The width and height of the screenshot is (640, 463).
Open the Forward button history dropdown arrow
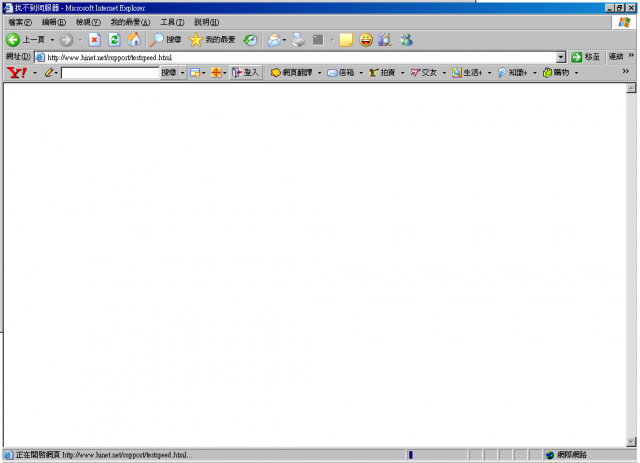pos(80,40)
